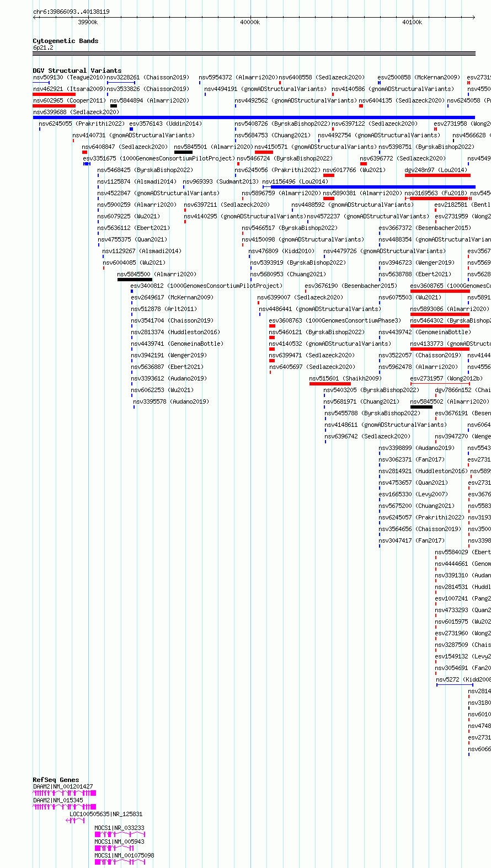
Task: Click variant label nsv4755375 (Quan2021)
Action: coord(132,239)
